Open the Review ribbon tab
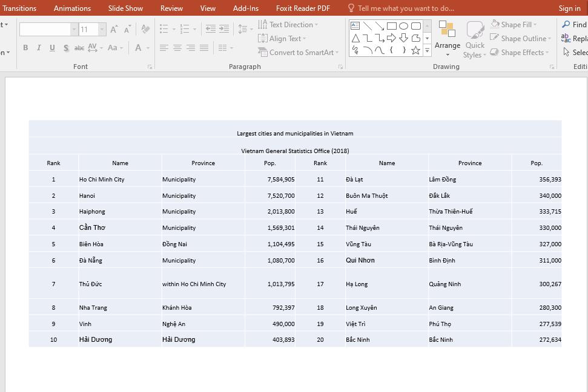The width and height of the screenshot is (588, 392). point(171,8)
